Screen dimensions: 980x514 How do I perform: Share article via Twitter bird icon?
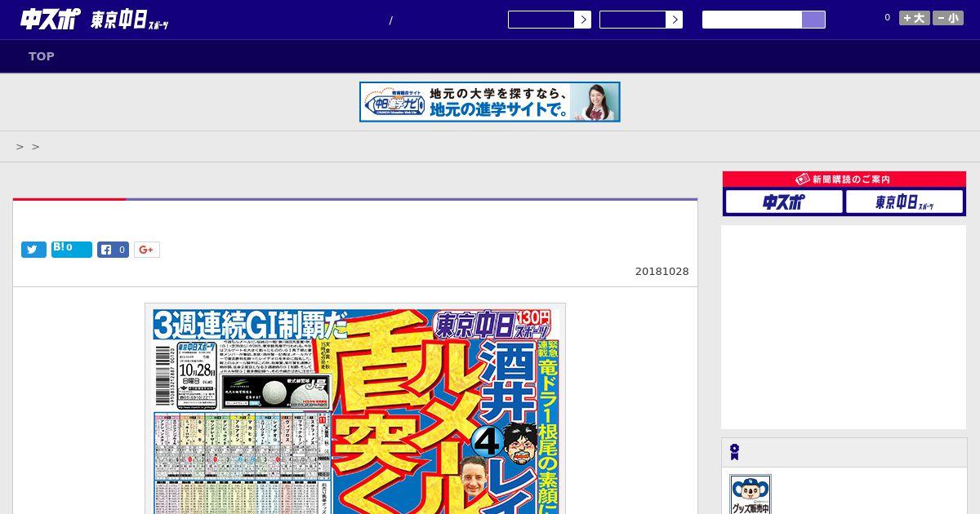[x=33, y=250]
